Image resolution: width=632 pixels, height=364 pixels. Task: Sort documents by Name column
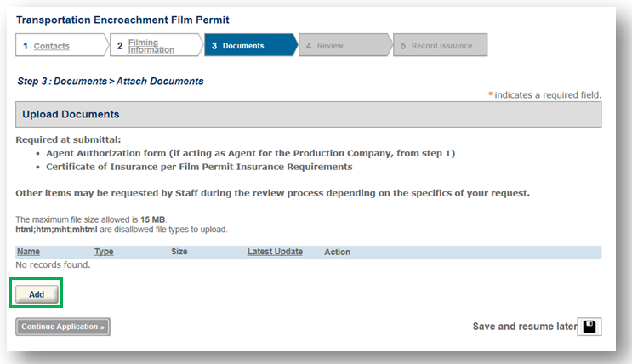(x=28, y=252)
